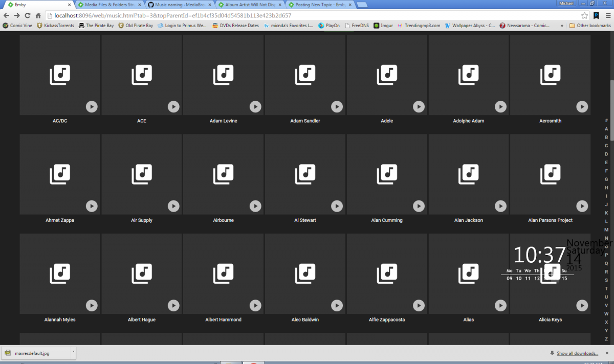This screenshot has width=614, height=364.
Task: Open dropdown for maxresdefault.jpg download
Action: 73,353
